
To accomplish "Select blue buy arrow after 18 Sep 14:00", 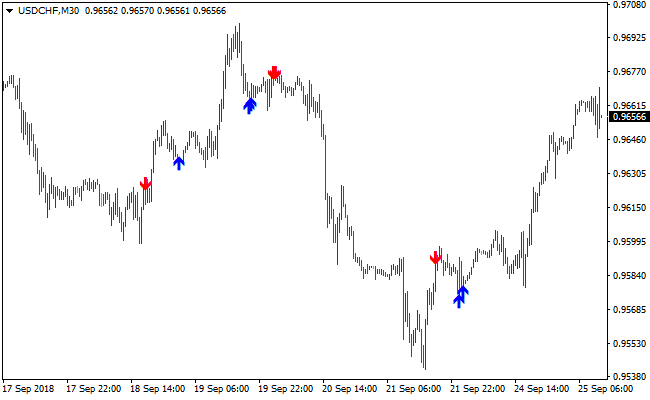I will (x=179, y=163).
